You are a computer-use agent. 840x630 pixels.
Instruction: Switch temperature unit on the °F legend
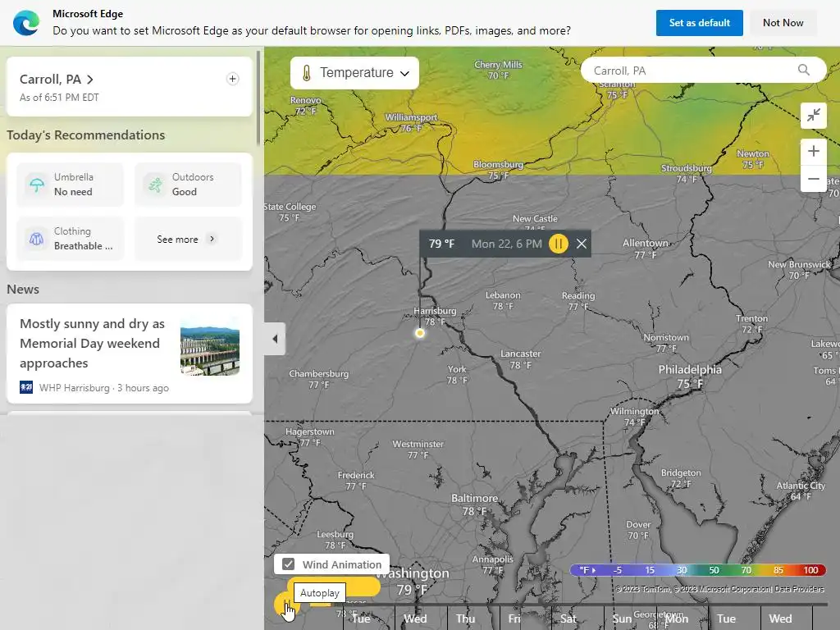click(x=587, y=570)
